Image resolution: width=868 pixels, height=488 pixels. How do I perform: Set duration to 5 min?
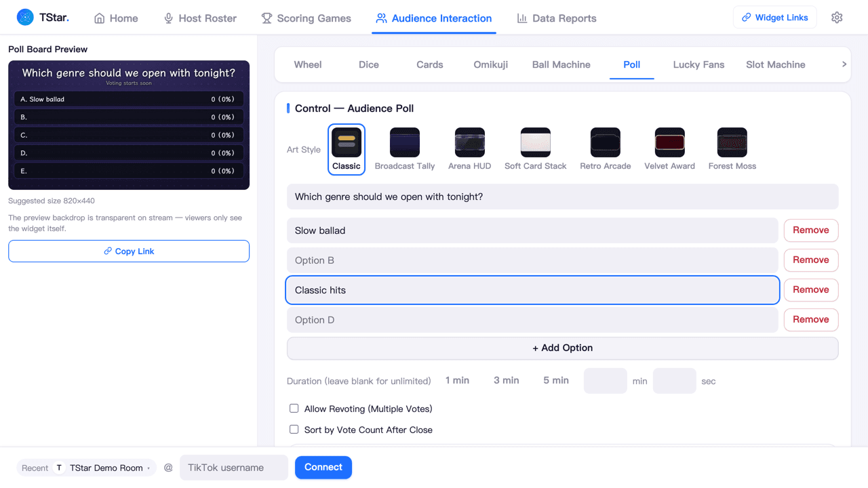pyautogui.click(x=556, y=381)
